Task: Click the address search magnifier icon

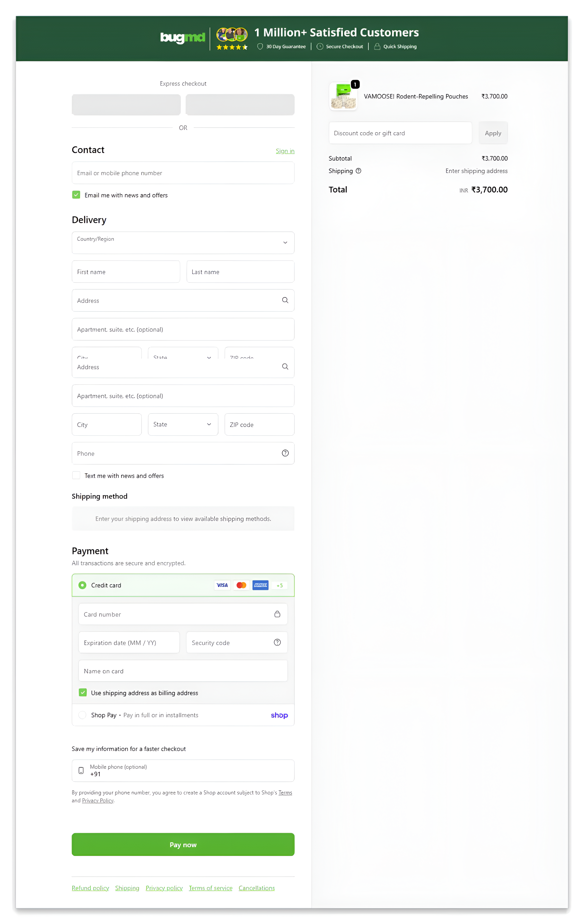Action: (x=285, y=300)
